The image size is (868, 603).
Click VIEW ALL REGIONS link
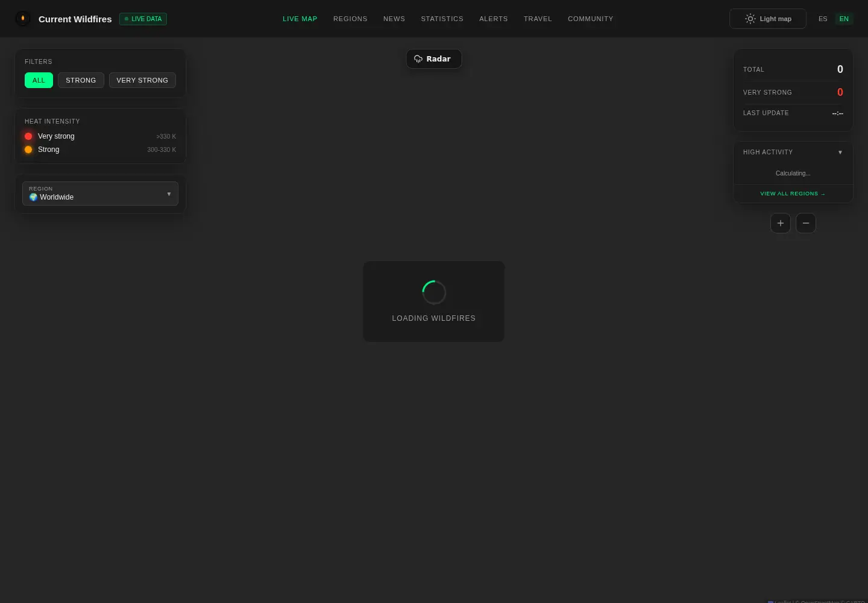[x=793, y=194]
